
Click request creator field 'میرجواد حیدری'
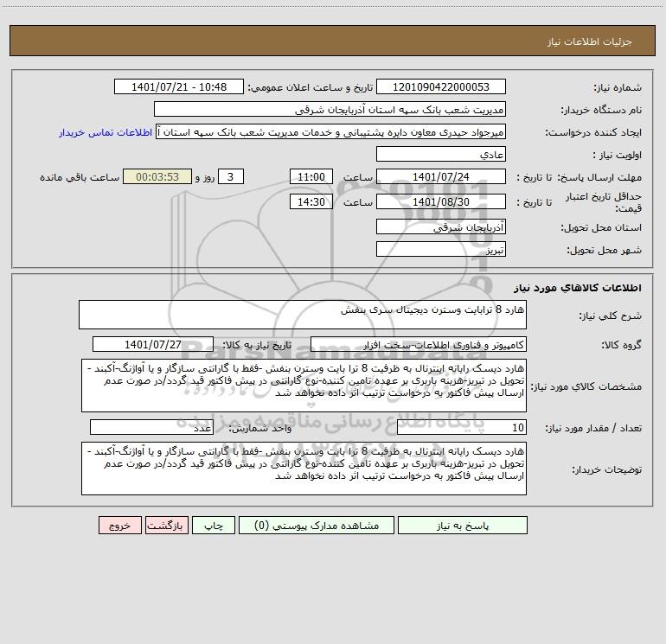(330, 131)
